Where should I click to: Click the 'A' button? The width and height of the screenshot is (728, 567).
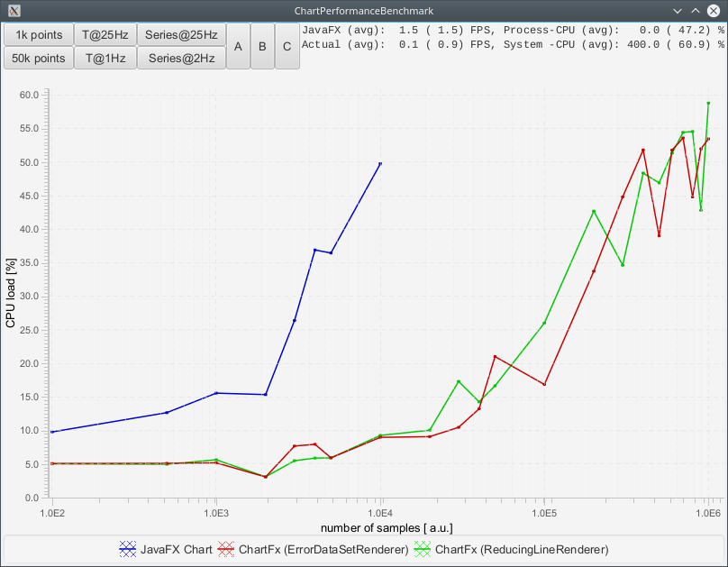[238, 47]
